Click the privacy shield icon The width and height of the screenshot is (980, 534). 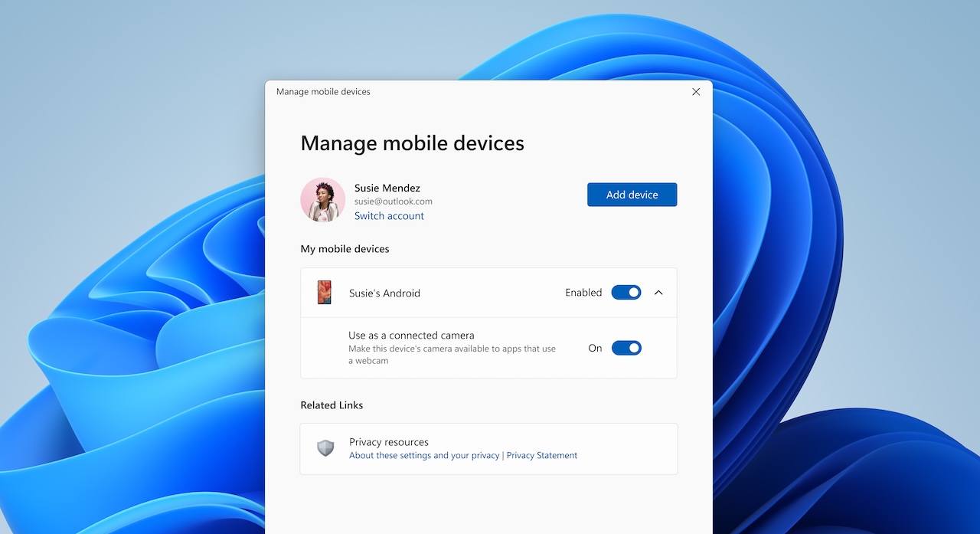point(326,448)
